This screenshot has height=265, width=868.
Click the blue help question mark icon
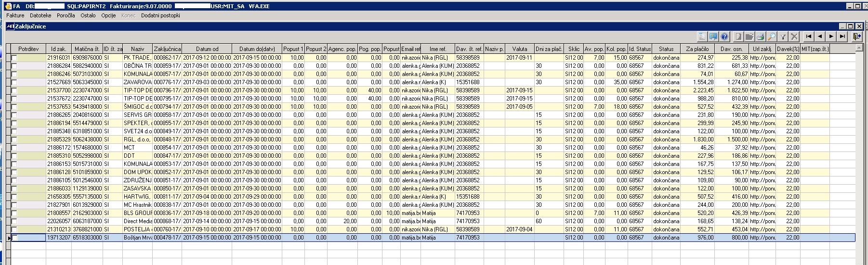[724, 36]
